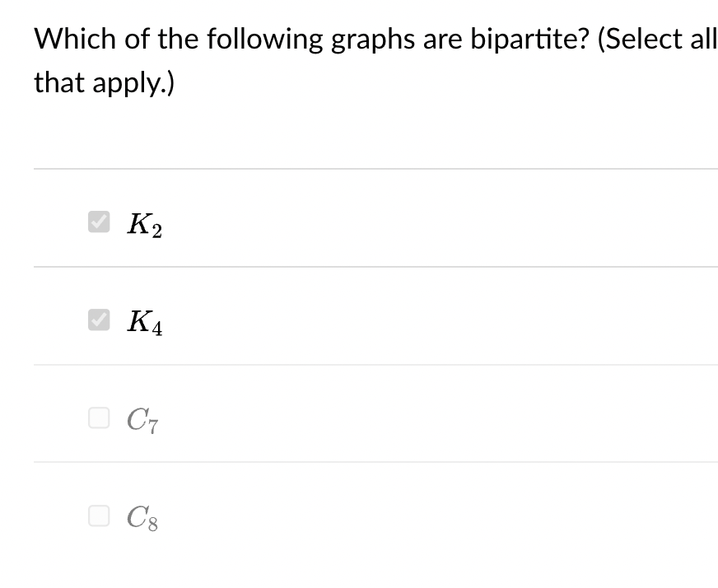Click the empty box beside C8
This screenshot has width=718, height=588.
[x=98, y=515]
